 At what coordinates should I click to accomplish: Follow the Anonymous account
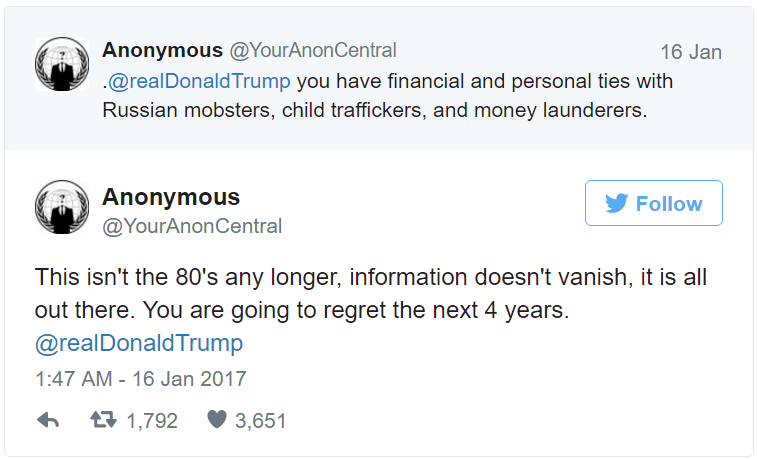pos(653,204)
